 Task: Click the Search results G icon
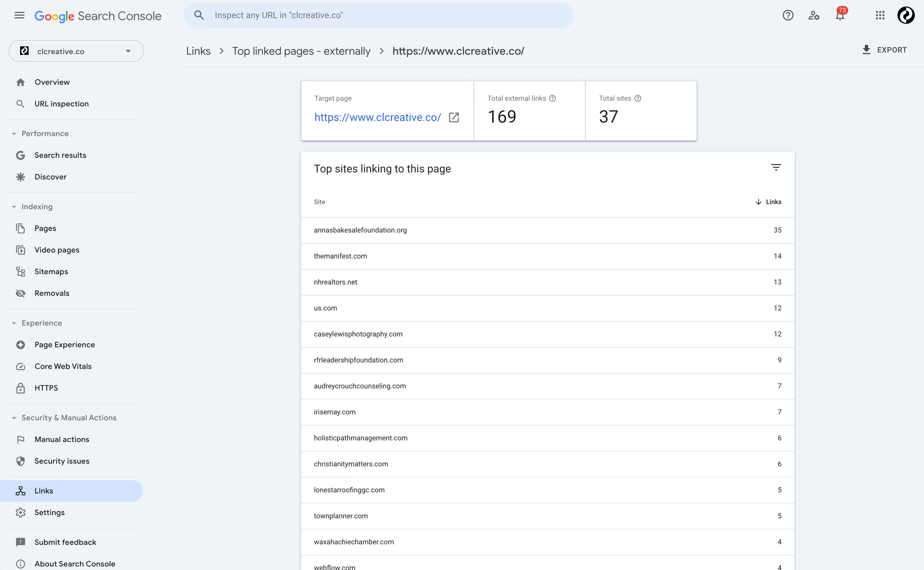click(21, 155)
